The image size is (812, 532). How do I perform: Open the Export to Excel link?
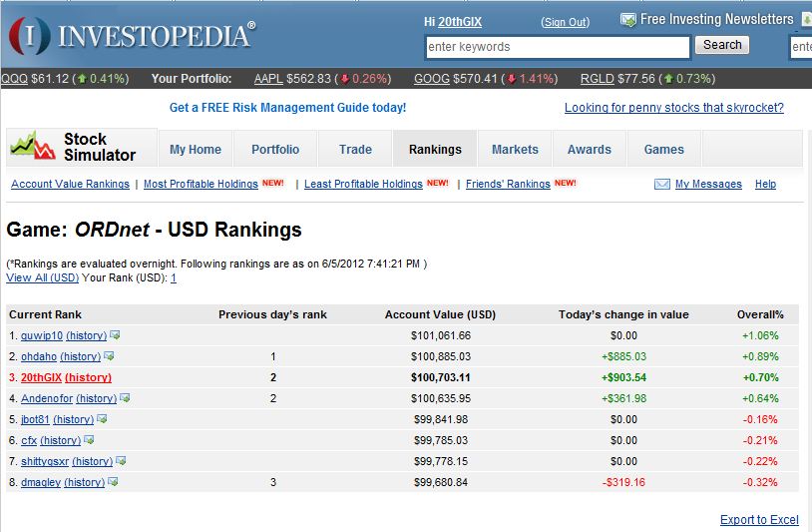pos(759,520)
